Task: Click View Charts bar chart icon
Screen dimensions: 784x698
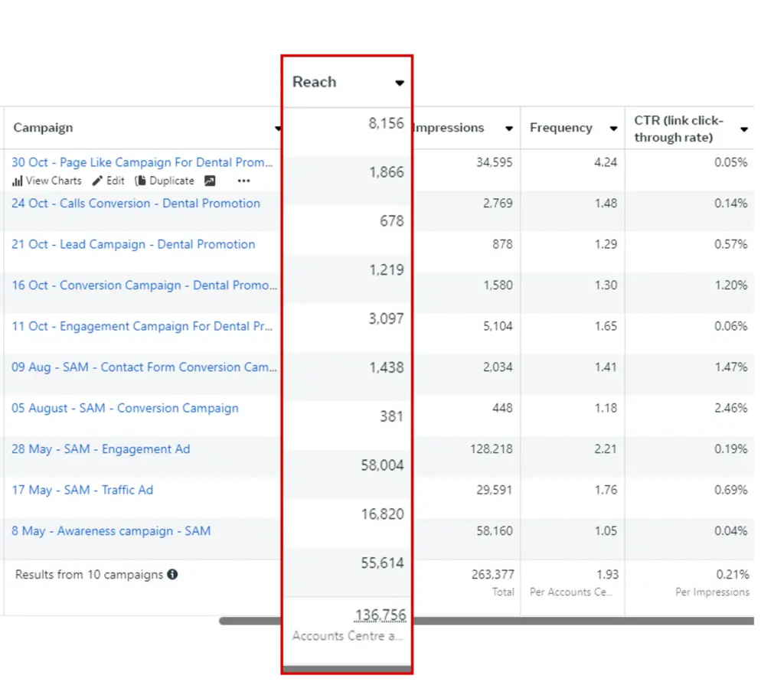Action: click(17, 181)
